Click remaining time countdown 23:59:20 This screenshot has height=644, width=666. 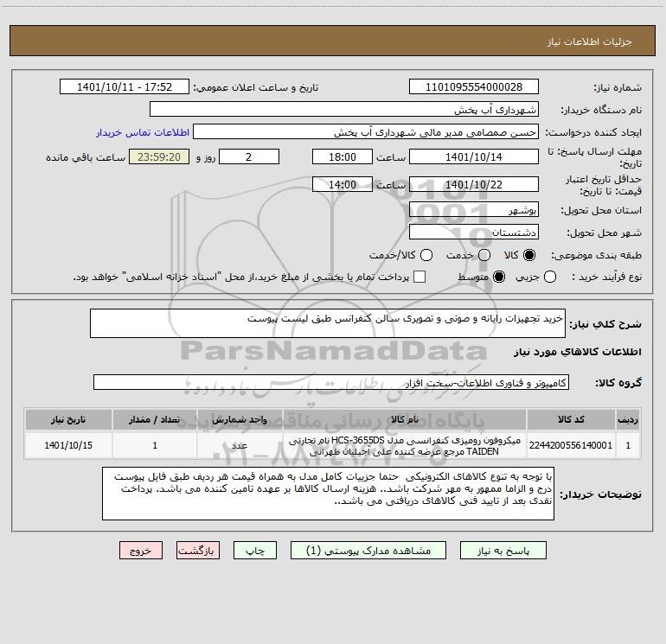pos(159,156)
